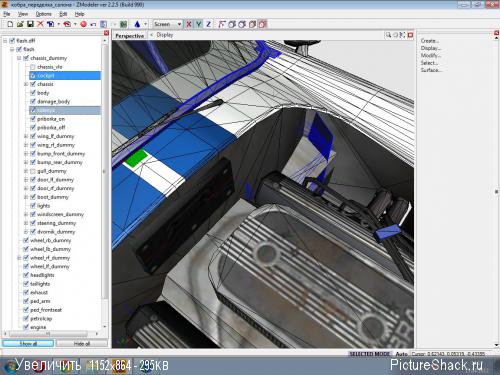Expand boot_dummy node
Screen dimensions: 500x375
(26, 197)
